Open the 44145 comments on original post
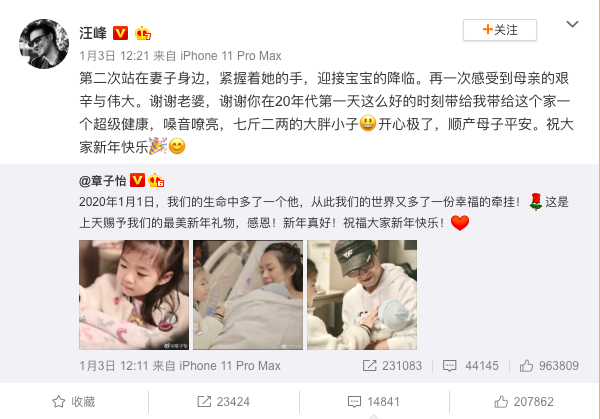This screenshot has height=419, width=600. [x=471, y=365]
